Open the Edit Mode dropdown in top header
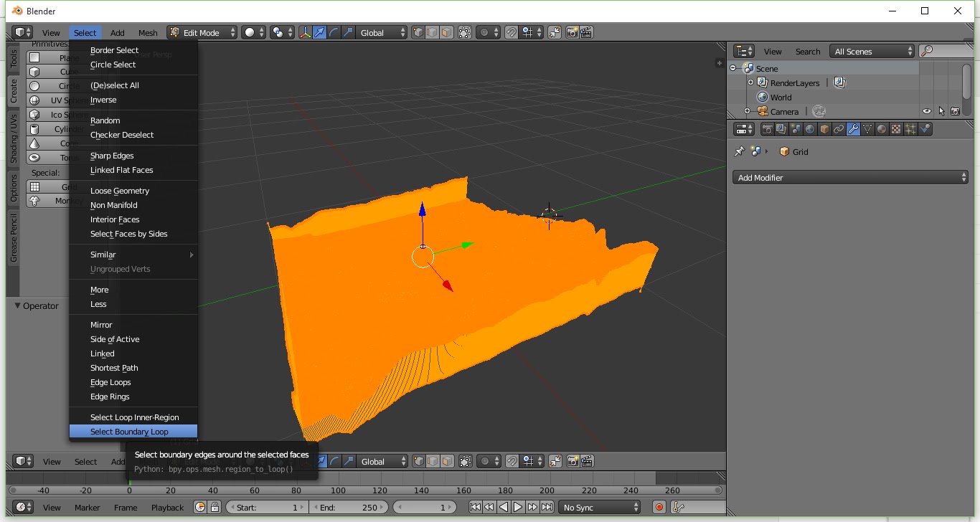This screenshot has width=980, height=522. [x=202, y=32]
